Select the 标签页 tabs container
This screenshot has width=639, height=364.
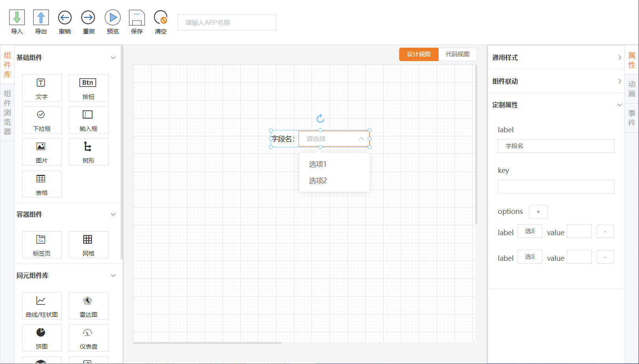42,245
